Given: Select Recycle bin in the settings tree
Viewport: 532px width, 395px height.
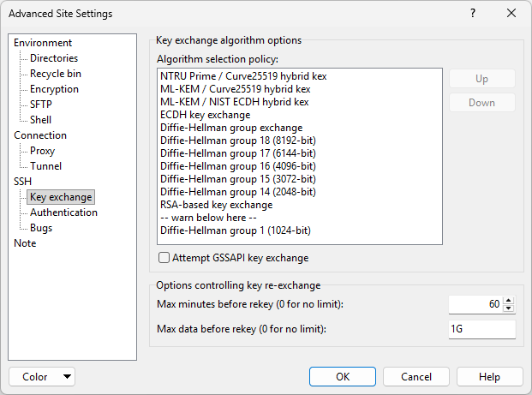Looking at the screenshot, I should 56,74.
